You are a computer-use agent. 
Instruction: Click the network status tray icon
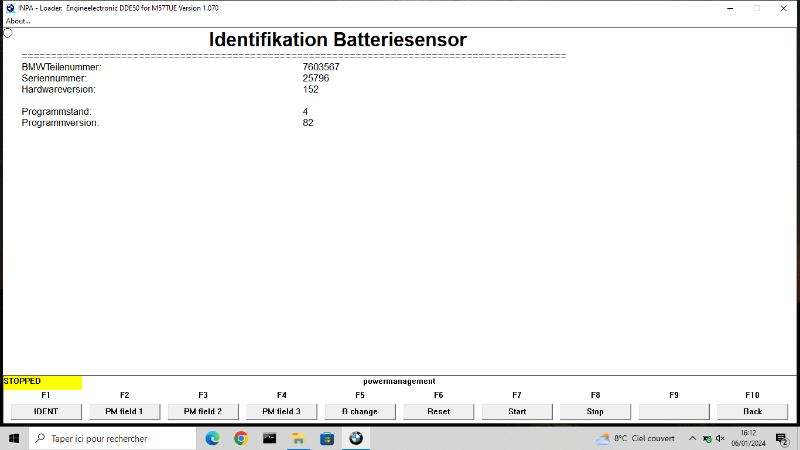click(707, 439)
